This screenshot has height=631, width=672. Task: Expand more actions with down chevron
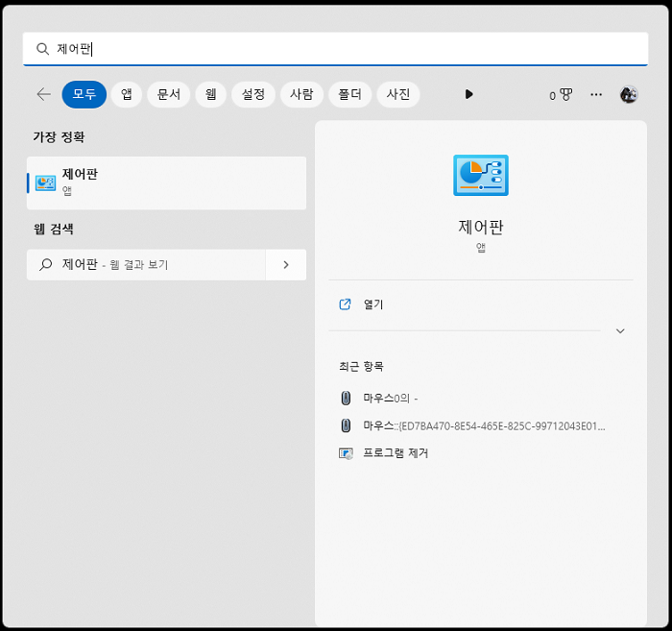pos(620,331)
